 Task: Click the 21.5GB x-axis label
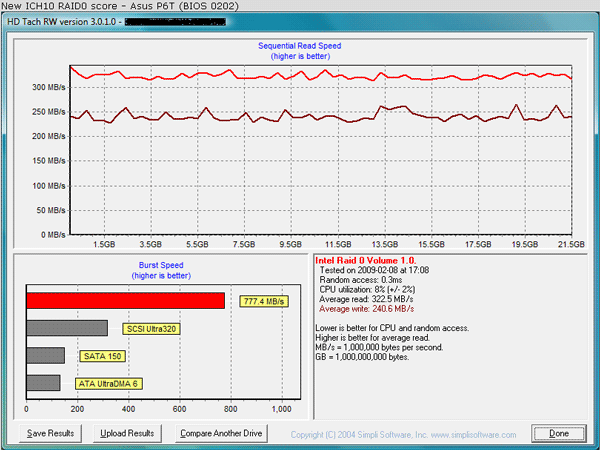point(571,244)
